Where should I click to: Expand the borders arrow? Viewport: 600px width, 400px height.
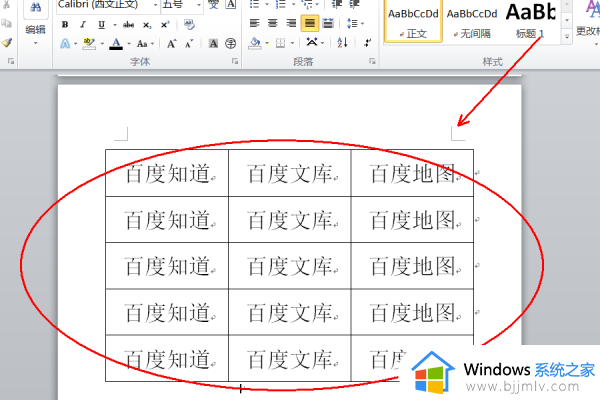click(x=292, y=43)
